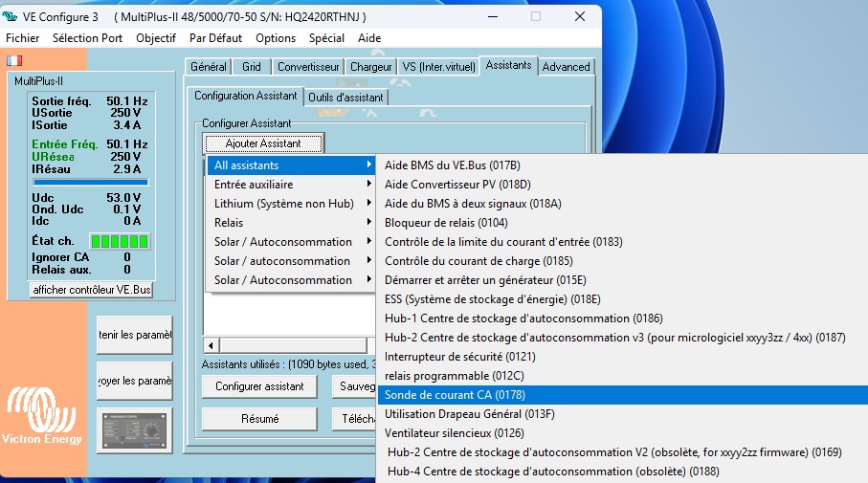
Task: Click the partially visible Sauveg button
Action: [354, 386]
